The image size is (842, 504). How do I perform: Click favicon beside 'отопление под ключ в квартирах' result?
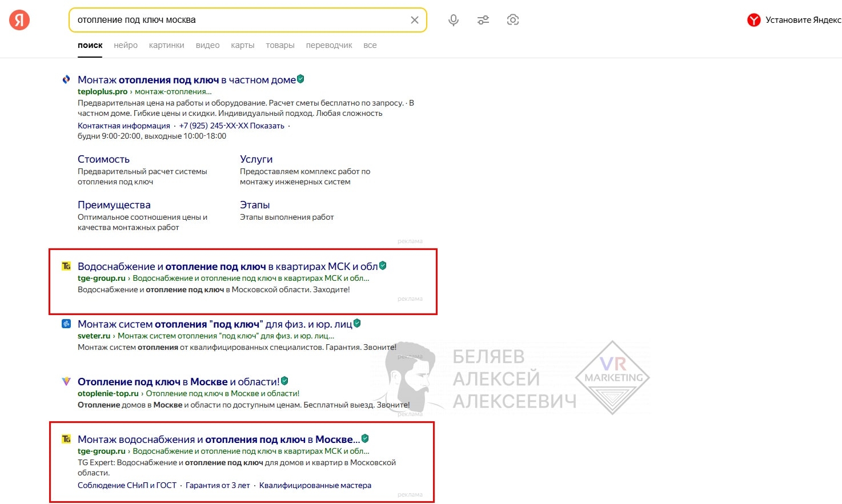pos(66,267)
